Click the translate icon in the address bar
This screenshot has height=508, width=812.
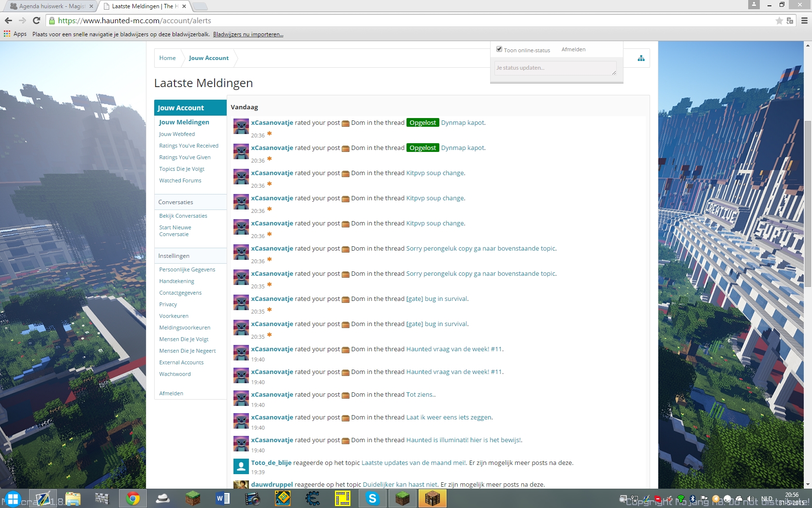point(790,21)
